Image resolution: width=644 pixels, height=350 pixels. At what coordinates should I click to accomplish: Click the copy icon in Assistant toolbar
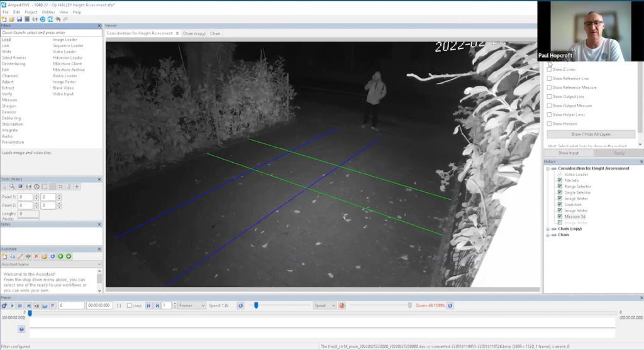pos(13,256)
